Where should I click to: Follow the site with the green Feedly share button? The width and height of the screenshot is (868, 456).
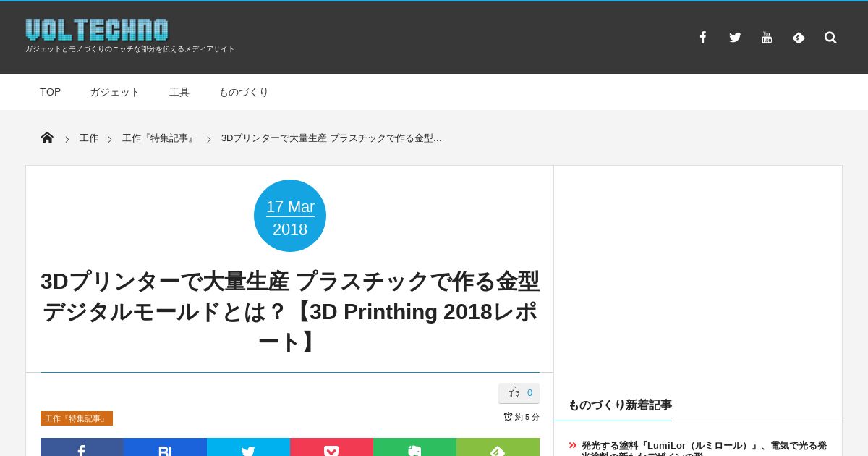[498, 447]
